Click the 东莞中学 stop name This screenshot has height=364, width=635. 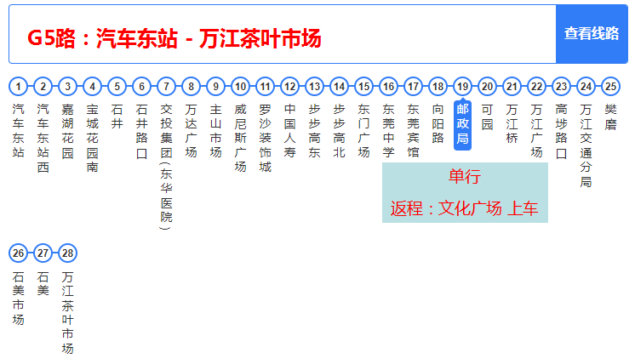[389, 131]
